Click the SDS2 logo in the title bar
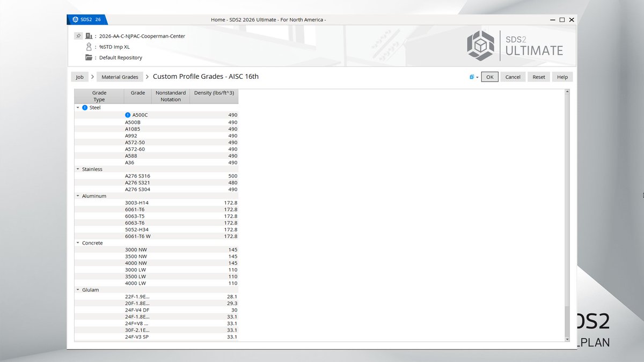The image size is (644, 362). [75, 19]
